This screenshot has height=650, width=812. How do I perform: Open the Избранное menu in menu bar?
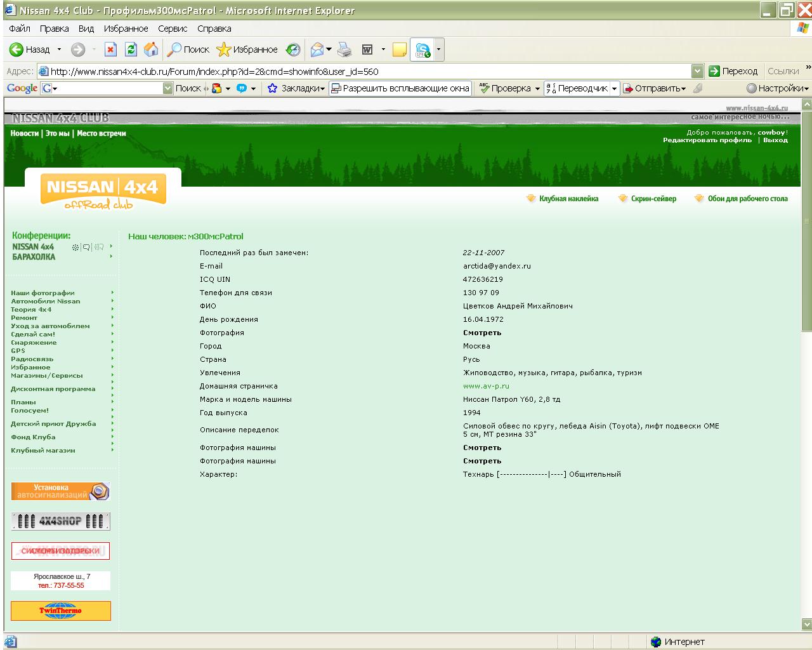pyautogui.click(x=126, y=29)
